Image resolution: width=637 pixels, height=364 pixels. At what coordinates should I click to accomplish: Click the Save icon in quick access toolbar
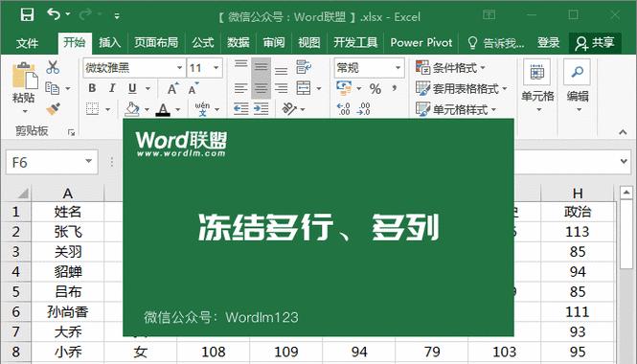click(27, 15)
